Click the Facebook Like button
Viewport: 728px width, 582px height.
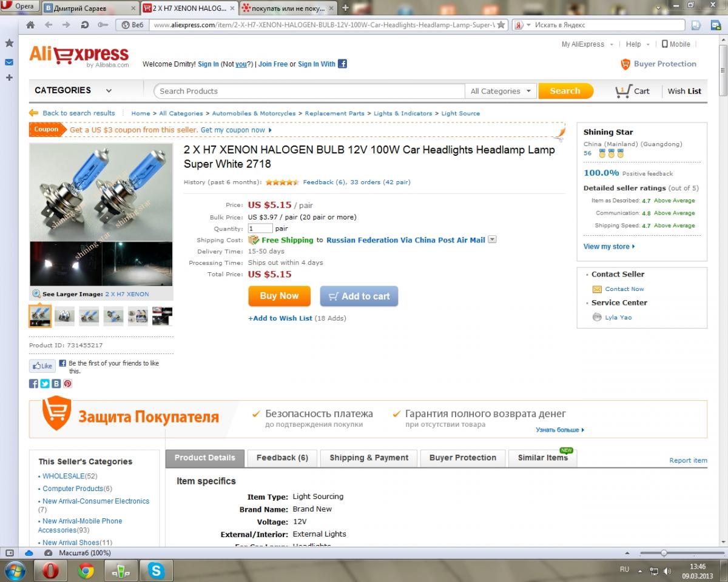click(x=42, y=366)
